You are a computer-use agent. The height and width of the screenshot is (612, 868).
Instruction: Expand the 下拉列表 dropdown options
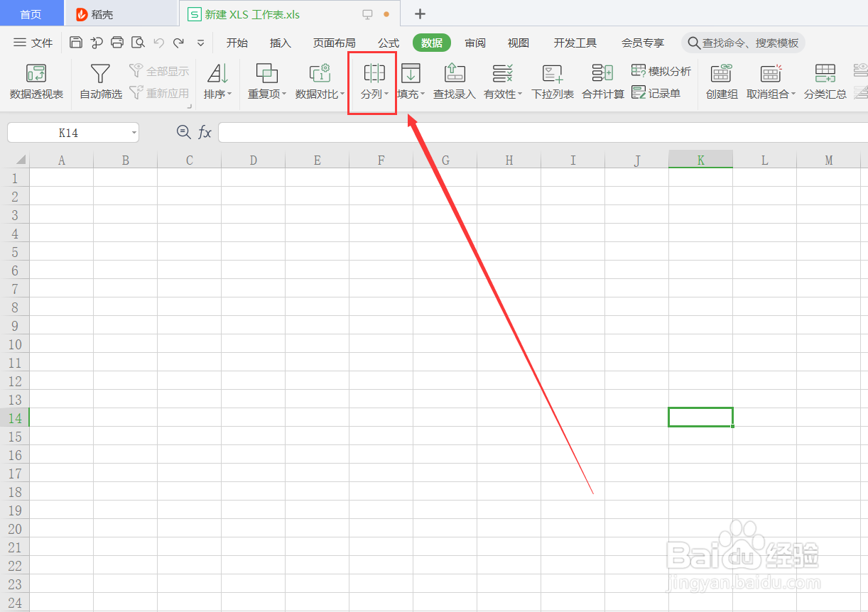click(x=552, y=92)
